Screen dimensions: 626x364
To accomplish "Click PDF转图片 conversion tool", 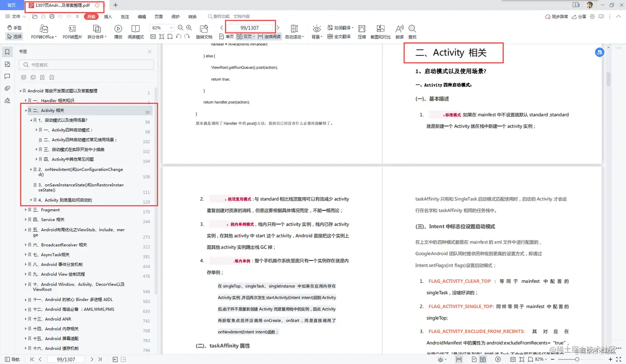I will [x=72, y=32].
